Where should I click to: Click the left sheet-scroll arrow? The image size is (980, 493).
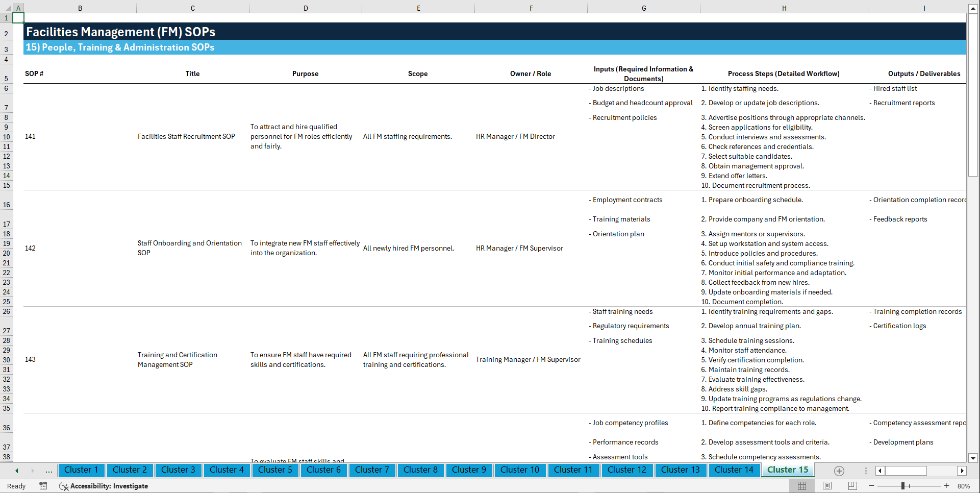[16, 471]
